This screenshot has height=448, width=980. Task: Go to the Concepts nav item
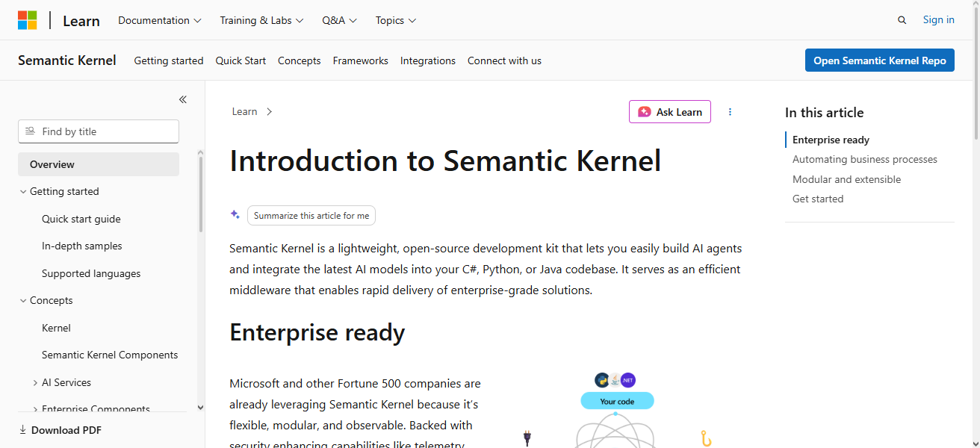click(x=300, y=60)
